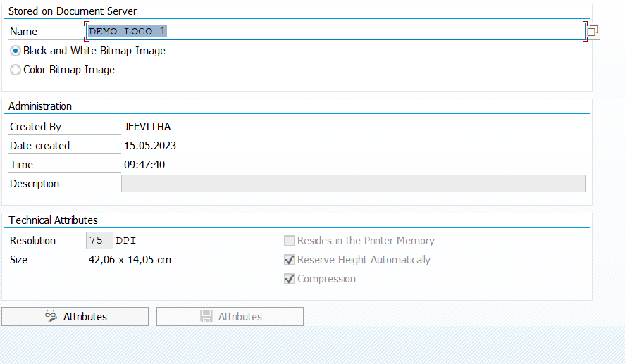
Task: Click the Created By value JEEVITHA
Action: (147, 127)
